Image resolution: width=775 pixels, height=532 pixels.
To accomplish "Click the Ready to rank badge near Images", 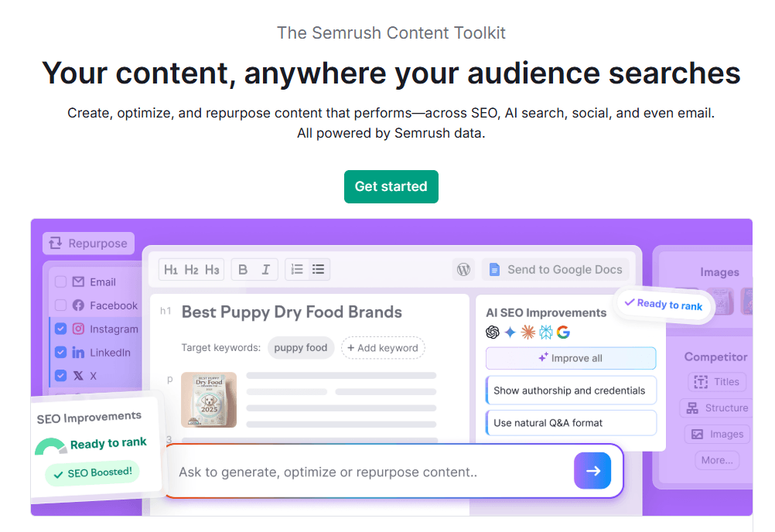I will pyautogui.click(x=664, y=305).
